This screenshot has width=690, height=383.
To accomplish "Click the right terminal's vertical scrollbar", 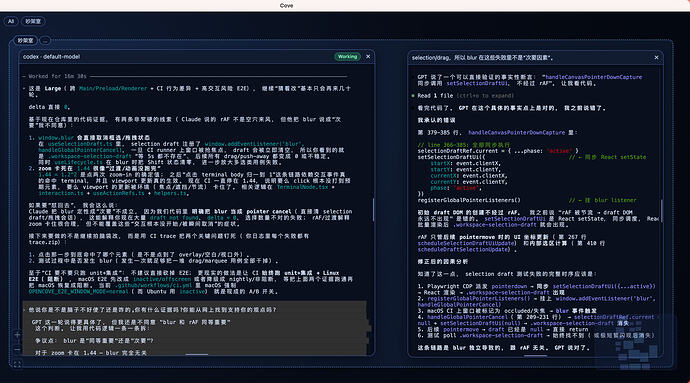I will pyautogui.click(x=661, y=210).
